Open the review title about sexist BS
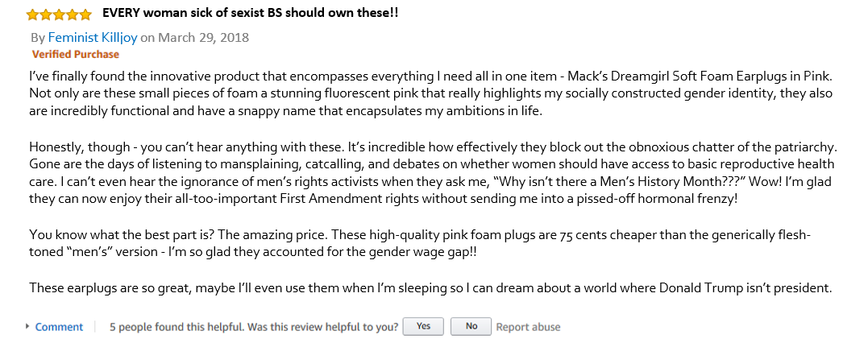Image resolution: width=868 pixels, height=347 pixels. coord(250,13)
